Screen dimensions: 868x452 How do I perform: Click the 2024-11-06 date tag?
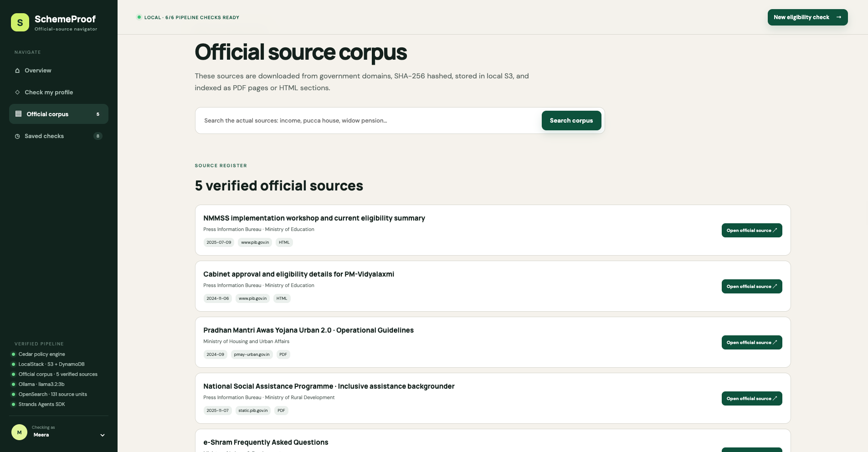coord(218,298)
